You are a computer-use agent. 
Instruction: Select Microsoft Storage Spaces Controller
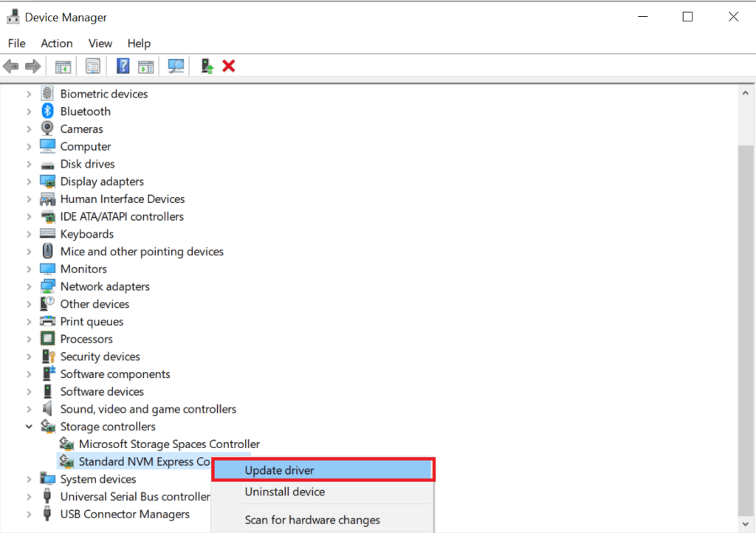pyautogui.click(x=159, y=444)
